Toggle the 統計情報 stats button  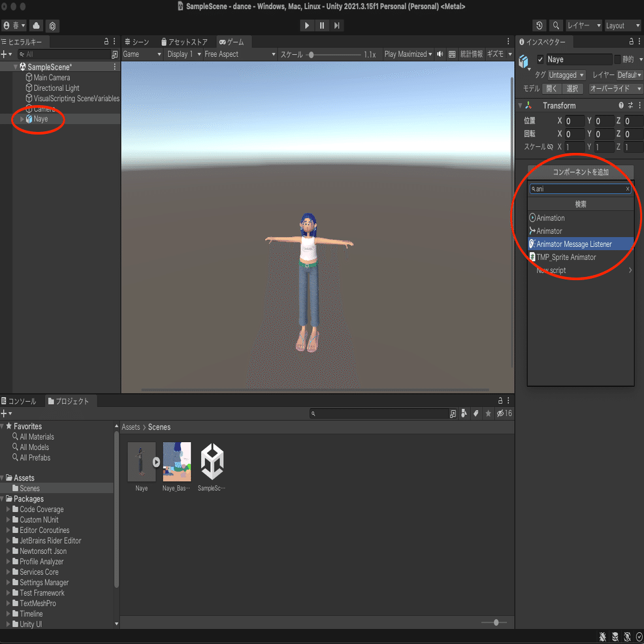[x=471, y=54]
